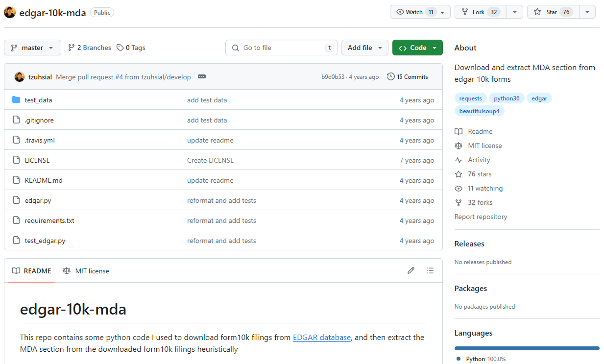Click the requests topic tag
604x364 pixels.
pyautogui.click(x=471, y=98)
